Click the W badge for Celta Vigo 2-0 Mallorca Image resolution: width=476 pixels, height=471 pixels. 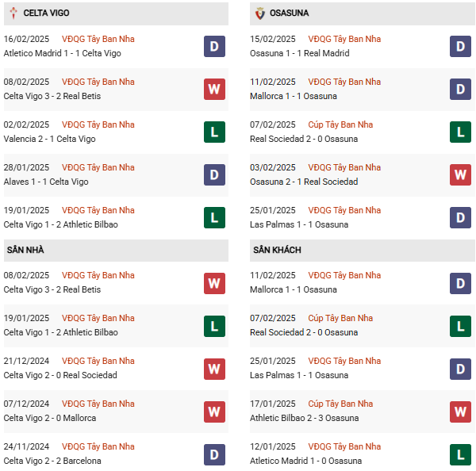click(214, 412)
